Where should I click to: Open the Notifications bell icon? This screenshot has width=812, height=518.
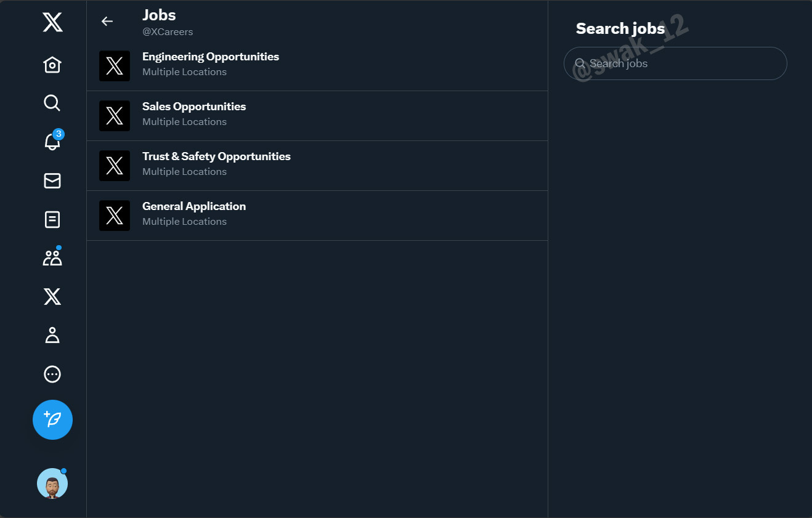pyautogui.click(x=52, y=142)
